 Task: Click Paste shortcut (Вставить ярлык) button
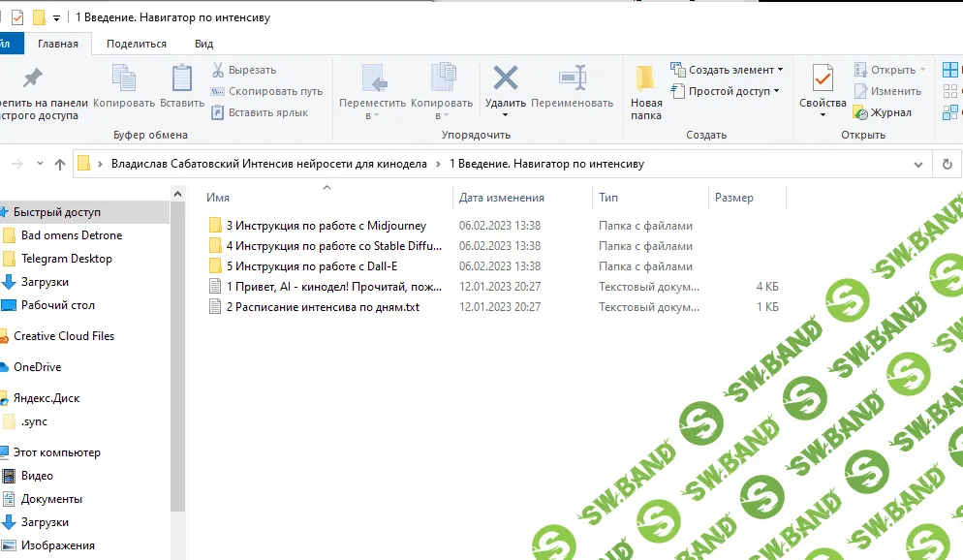click(x=260, y=112)
